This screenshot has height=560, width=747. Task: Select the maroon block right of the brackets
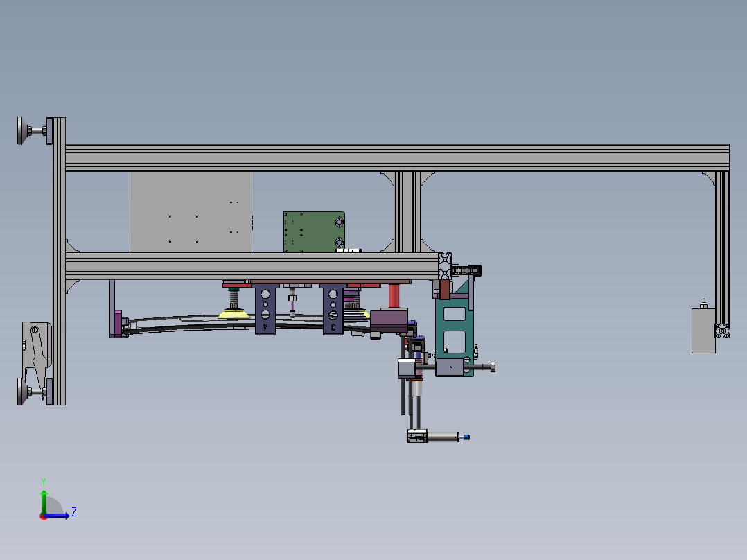point(389,321)
